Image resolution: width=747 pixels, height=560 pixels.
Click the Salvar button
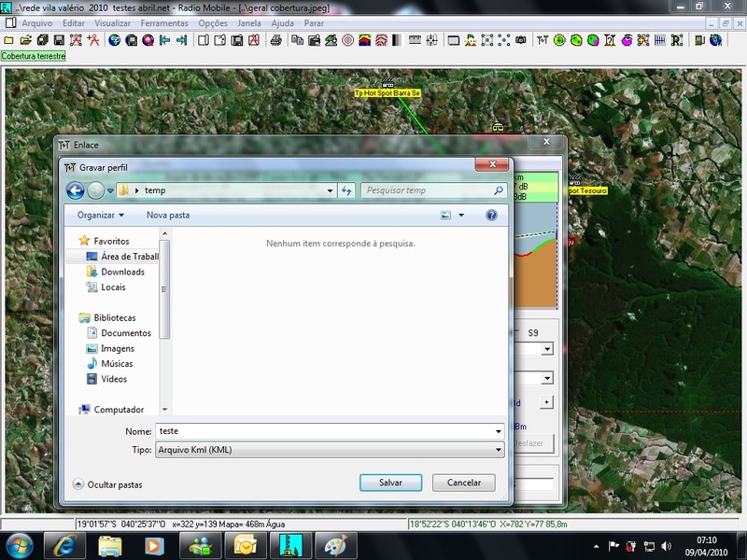[x=390, y=483]
